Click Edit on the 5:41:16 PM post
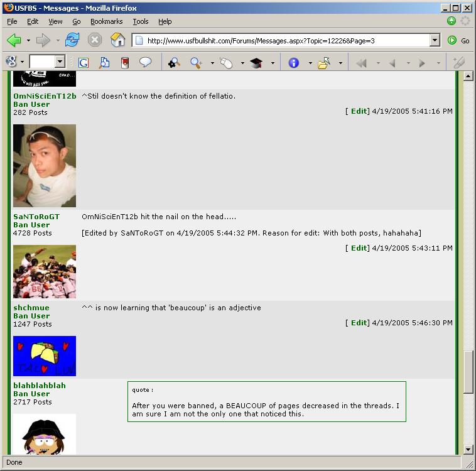 359,111
